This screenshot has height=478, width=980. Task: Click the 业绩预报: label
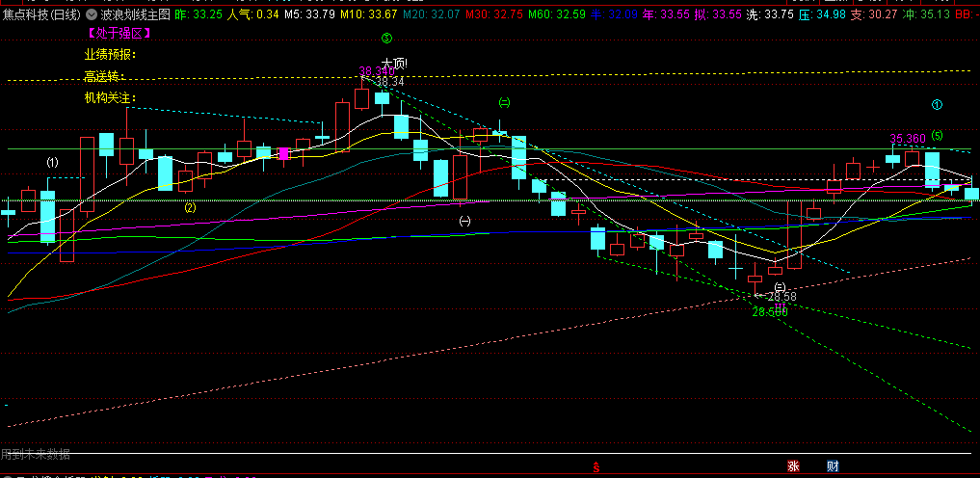click(x=110, y=54)
